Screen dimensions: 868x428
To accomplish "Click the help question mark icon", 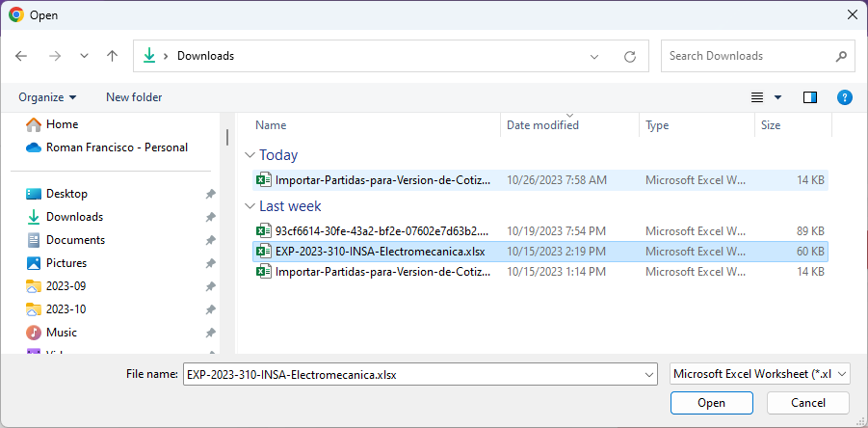I will pyautogui.click(x=844, y=97).
